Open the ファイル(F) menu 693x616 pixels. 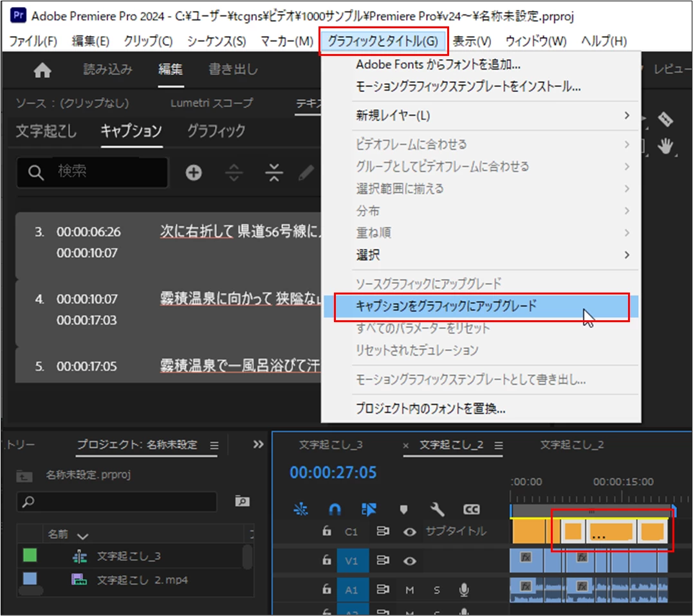(x=33, y=41)
